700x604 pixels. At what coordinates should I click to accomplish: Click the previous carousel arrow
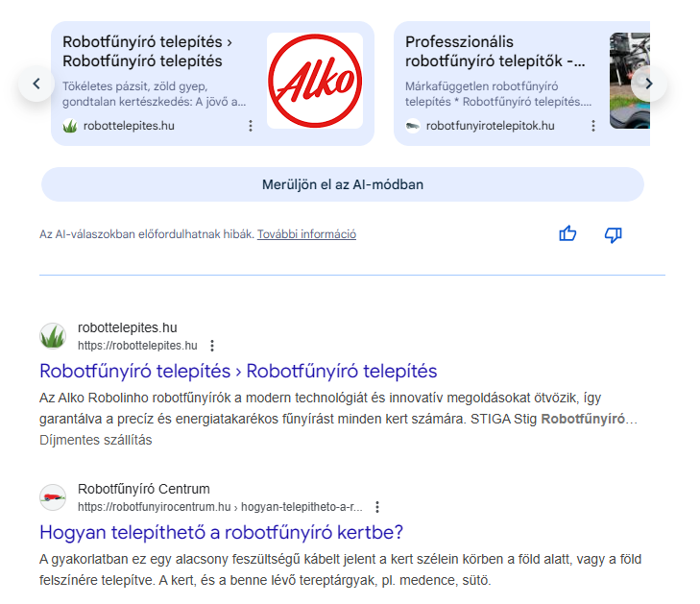[x=36, y=84]
